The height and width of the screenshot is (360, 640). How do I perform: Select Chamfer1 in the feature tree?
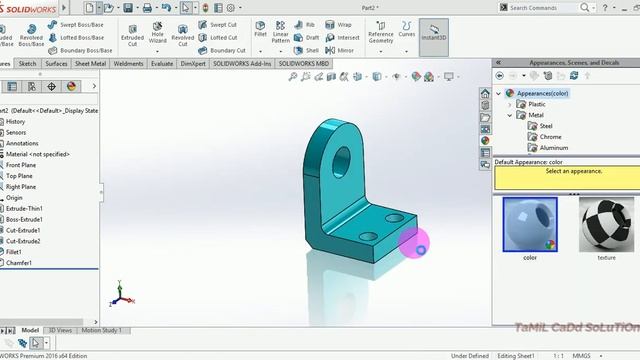[x=19, y=263]
